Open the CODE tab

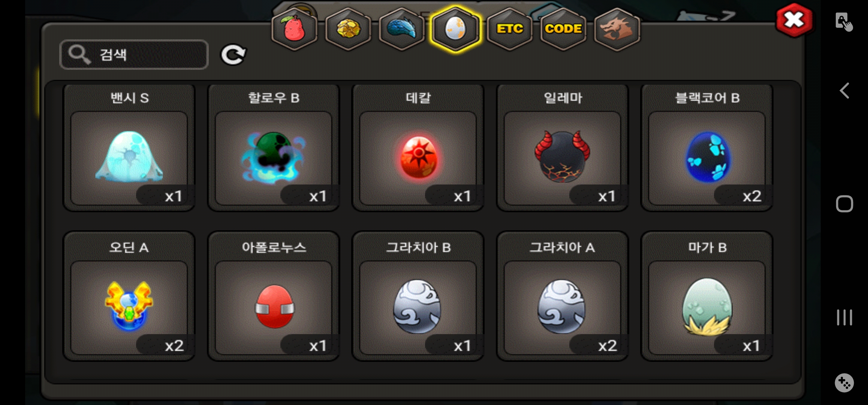coord(563,29)
